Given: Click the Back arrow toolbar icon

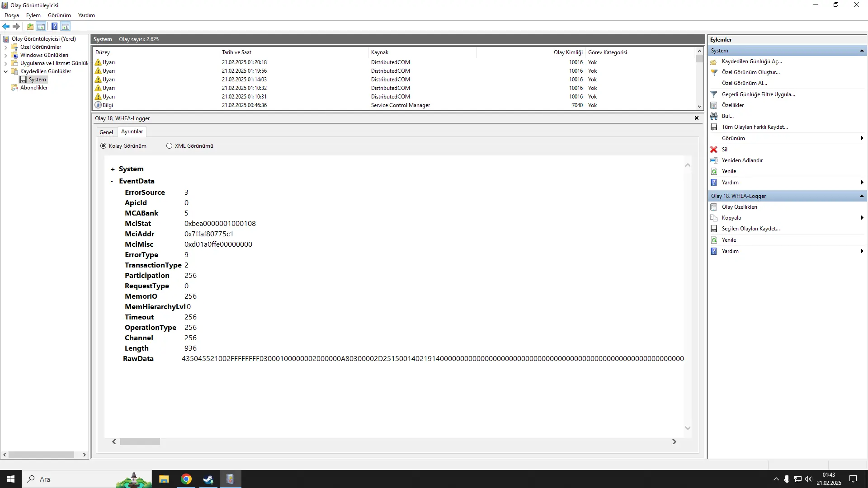Looking at the screenshot, I should 6,26.
